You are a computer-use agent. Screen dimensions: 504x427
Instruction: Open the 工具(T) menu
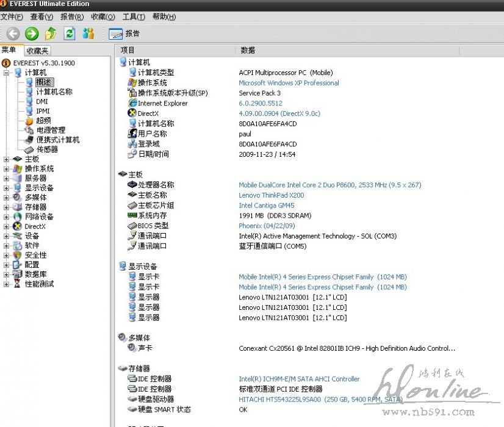[134, 16]
